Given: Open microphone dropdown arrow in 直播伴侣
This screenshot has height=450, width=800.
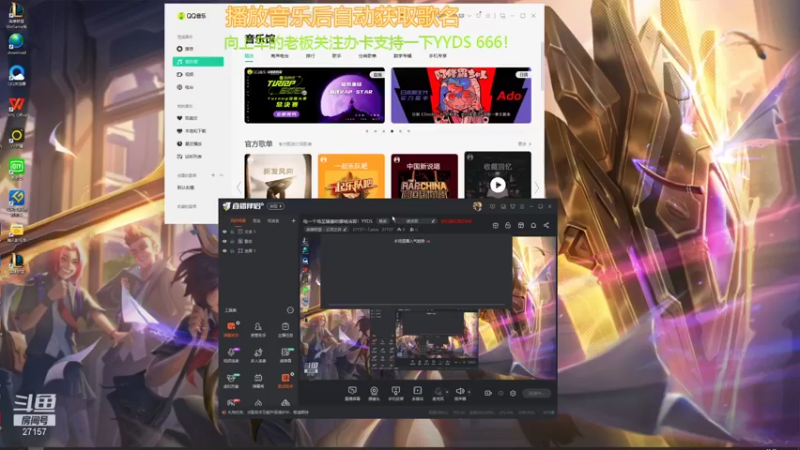Looking at the screenshot, I should click(x=447, y=392).
